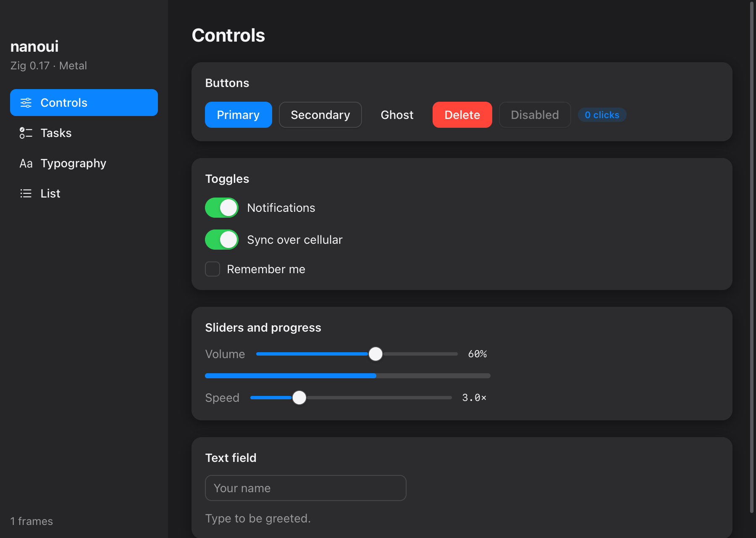
Task: Focus the Your name text field
Action: coord(306,488)
